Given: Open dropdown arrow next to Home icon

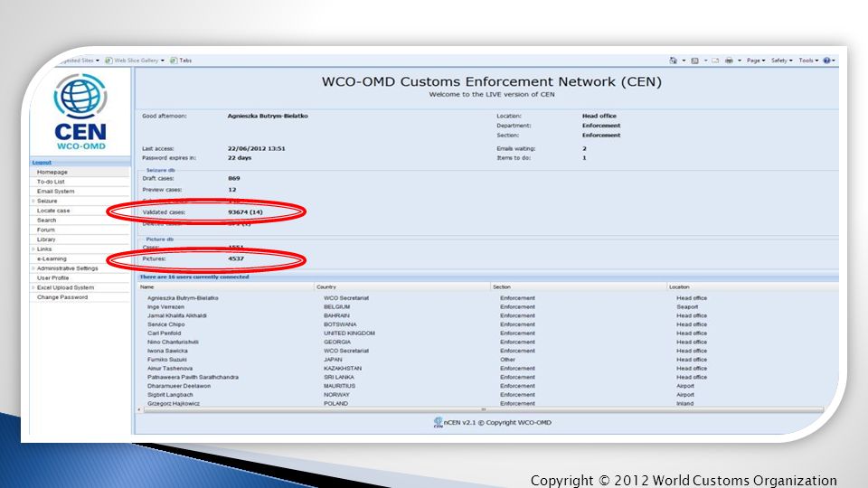Looking at the screenshot, I should click(684, 61).
